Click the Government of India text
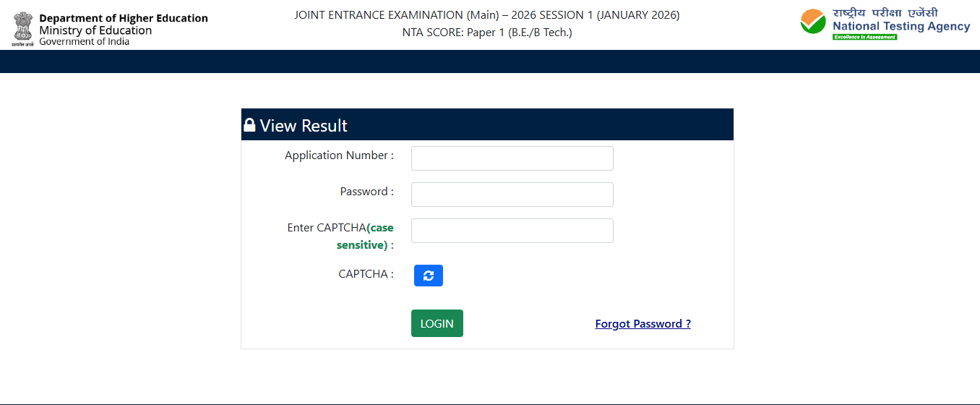Image resolution: width=980 pixels, height=405 pixels. (85, 42)
